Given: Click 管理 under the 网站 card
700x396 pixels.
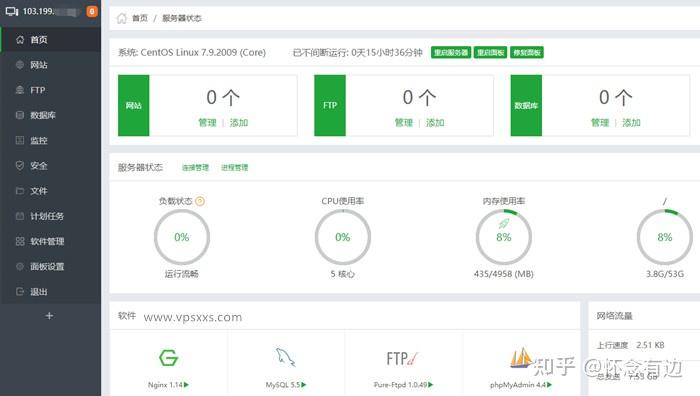Looking at the screenshot, I should click(x=207, y=123).
